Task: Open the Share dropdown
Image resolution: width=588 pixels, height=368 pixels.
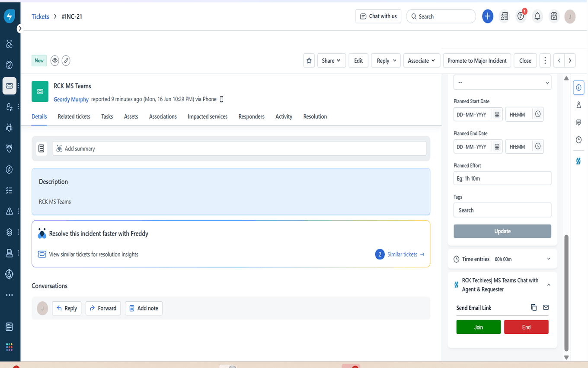Action: click(x=331, y=61)
